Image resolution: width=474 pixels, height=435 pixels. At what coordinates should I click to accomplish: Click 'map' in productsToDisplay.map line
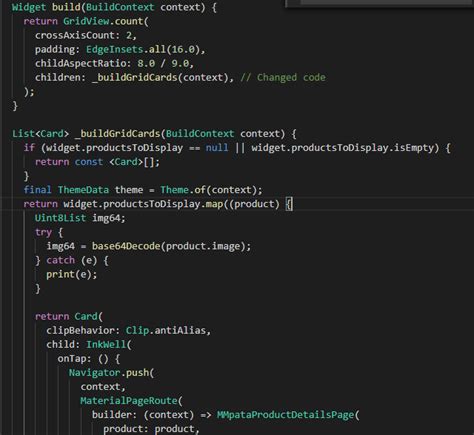point(214,204)
